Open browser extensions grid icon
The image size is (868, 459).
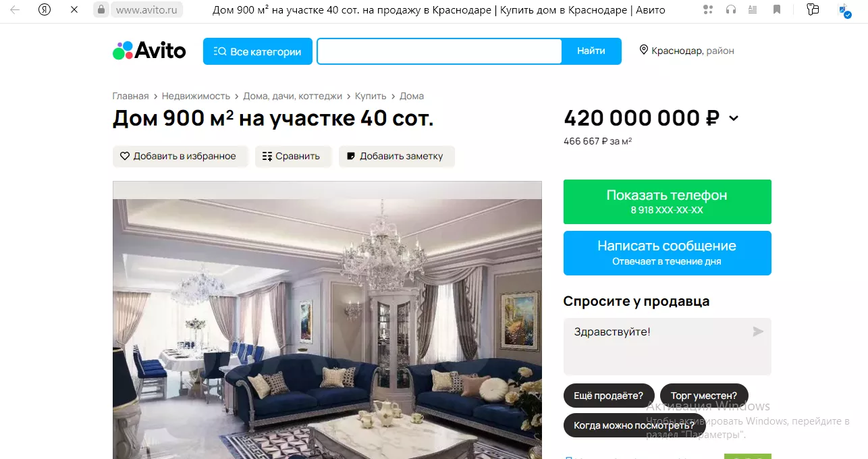pos(707,9)
